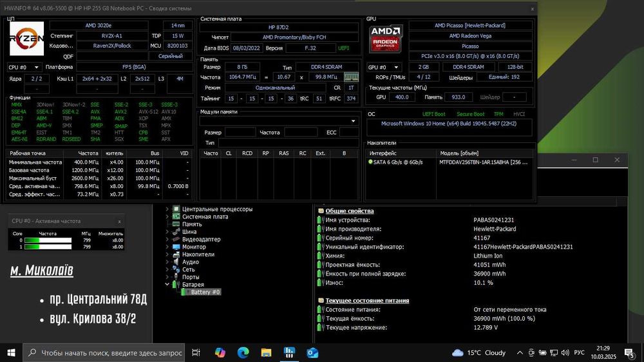Click the green memory module icon

coord(351,77)
